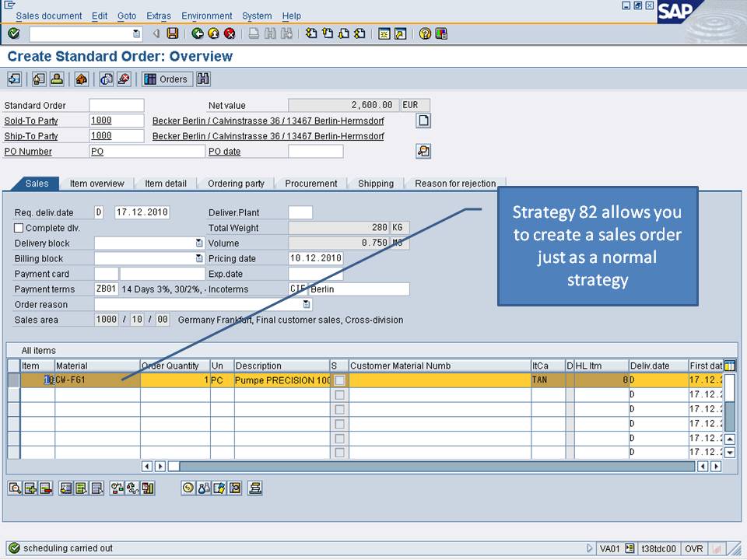This screenshot has height=560, width=747.
Task: Click the First page icon
Action: (311, 33)
